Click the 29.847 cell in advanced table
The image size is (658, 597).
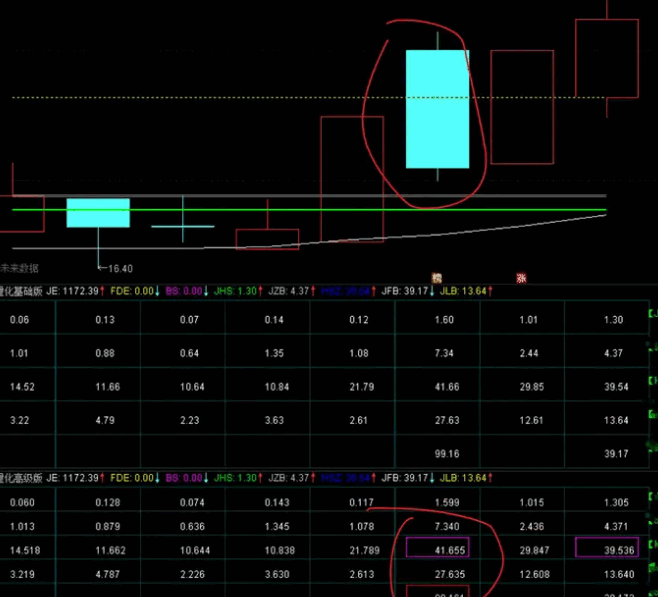pos(534,550)
